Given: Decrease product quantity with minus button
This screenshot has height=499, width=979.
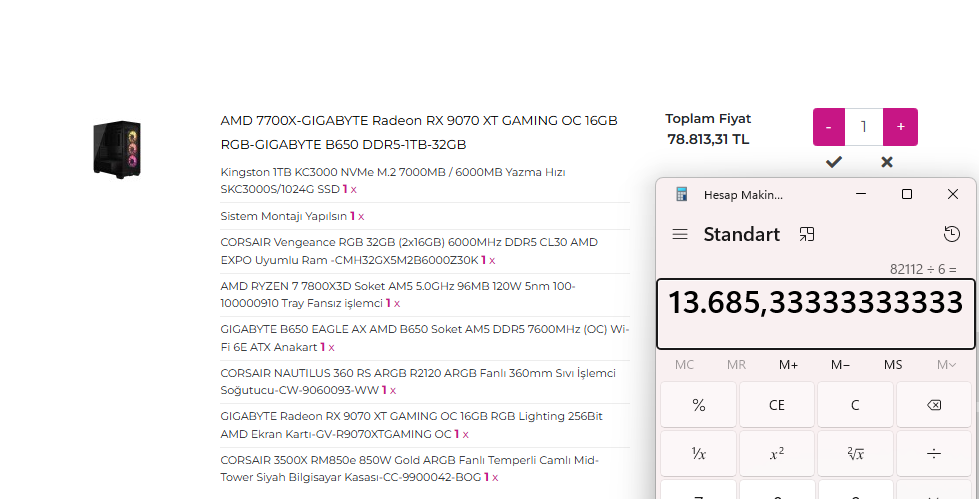Looking at the screenshot, I should tap(829, 127).
